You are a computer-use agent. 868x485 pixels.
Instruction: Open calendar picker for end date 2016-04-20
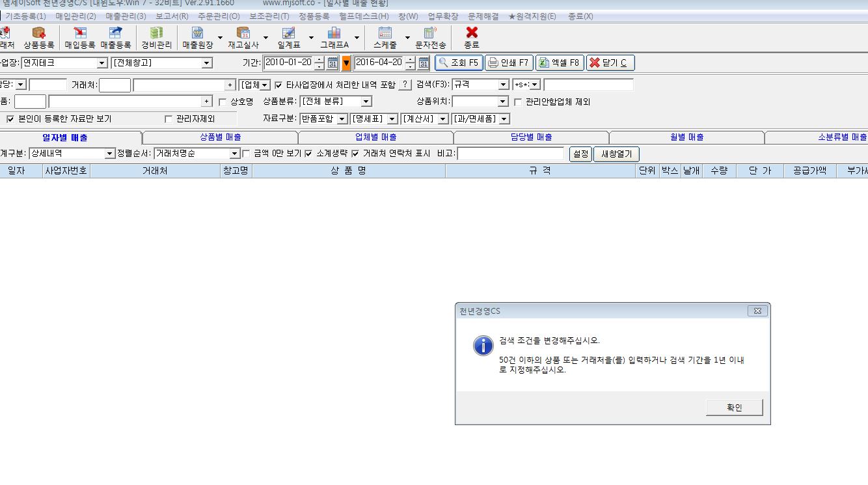tap(424, 63)
